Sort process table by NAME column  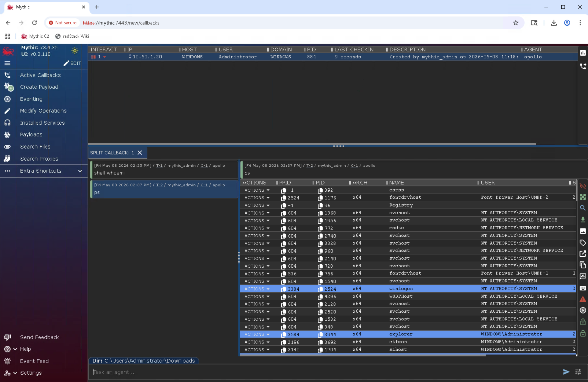point(396,183)
